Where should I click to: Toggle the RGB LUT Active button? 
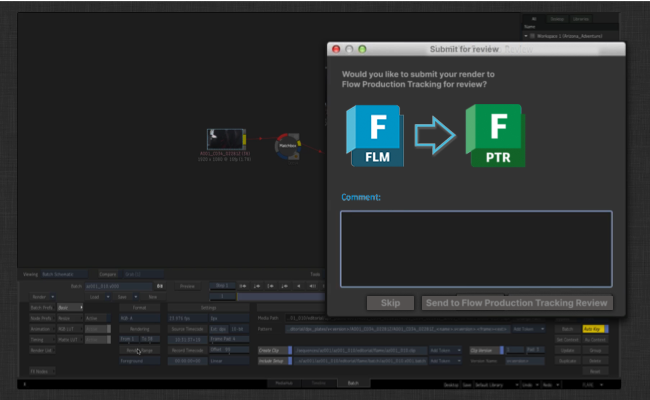[98, 329]
